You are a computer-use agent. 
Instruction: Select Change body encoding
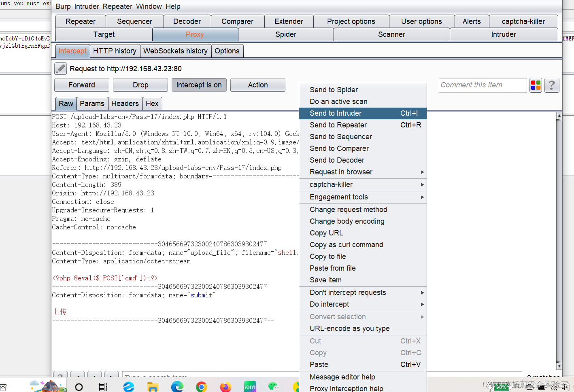[x=363, y=221]
